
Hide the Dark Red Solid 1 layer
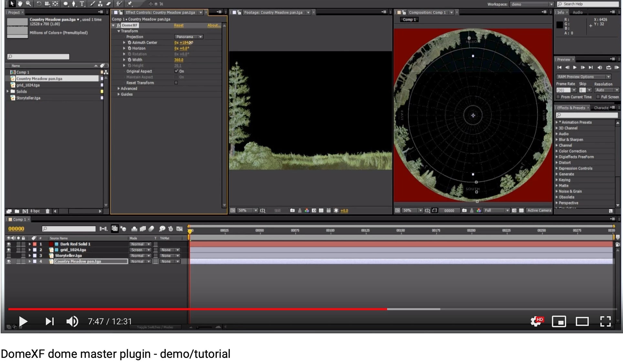click(x=9, y=244)
